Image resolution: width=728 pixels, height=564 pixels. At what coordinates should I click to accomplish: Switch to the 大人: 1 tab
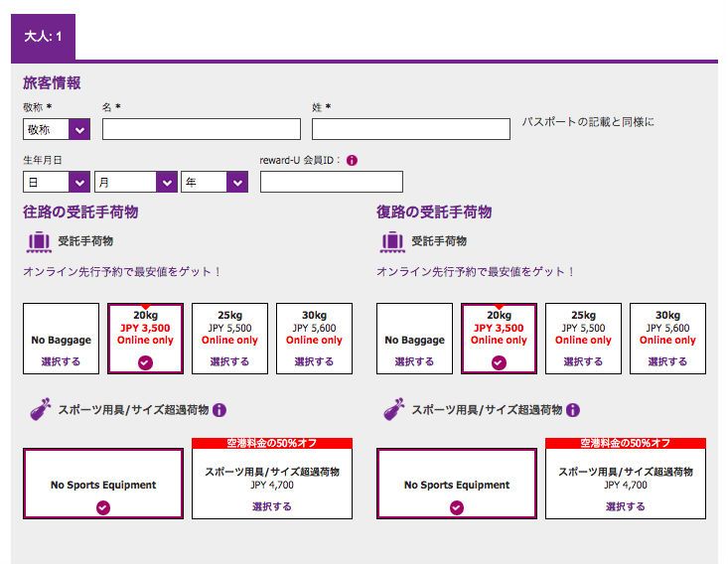point(43,37)
